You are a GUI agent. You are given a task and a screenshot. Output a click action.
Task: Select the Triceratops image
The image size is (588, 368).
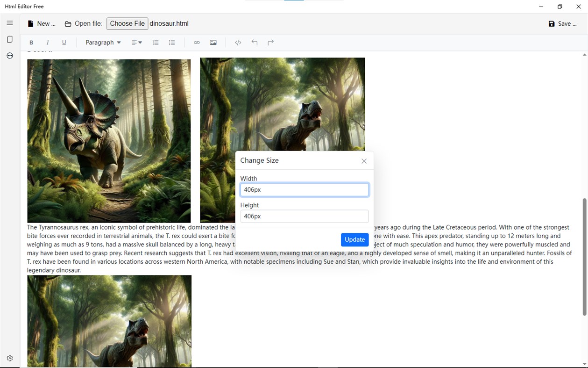click(109, 141)
